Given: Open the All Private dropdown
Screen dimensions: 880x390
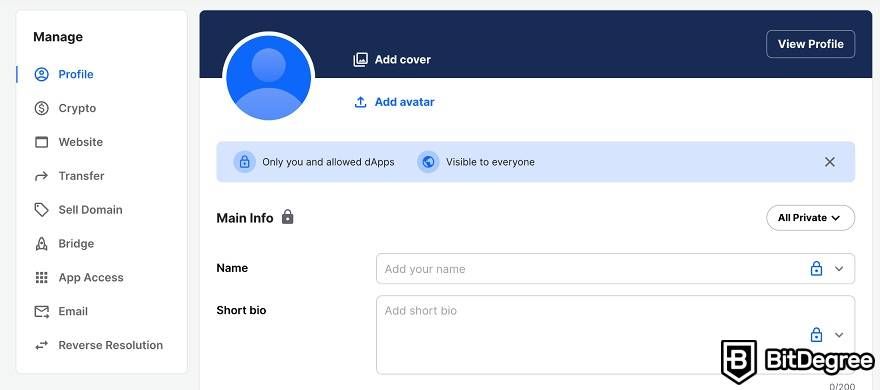Looking at the screenshot, I should click(810, 218).
